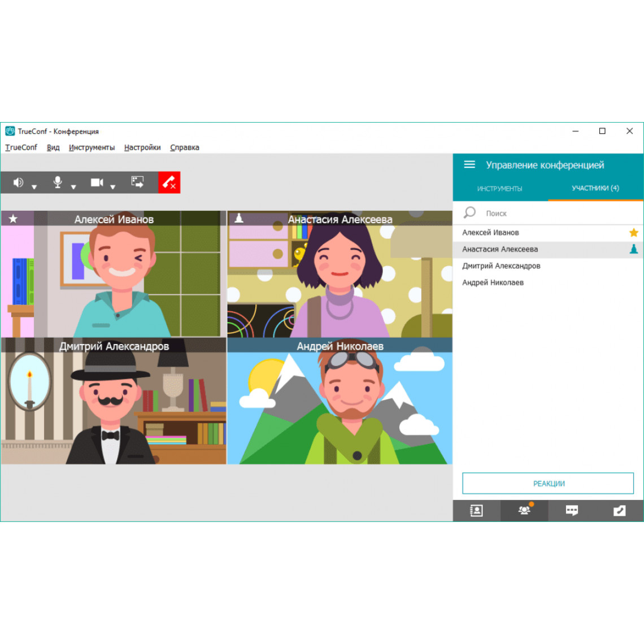Open the address book icon in bottom bar
644x644 pixels.
click(476, 511)
